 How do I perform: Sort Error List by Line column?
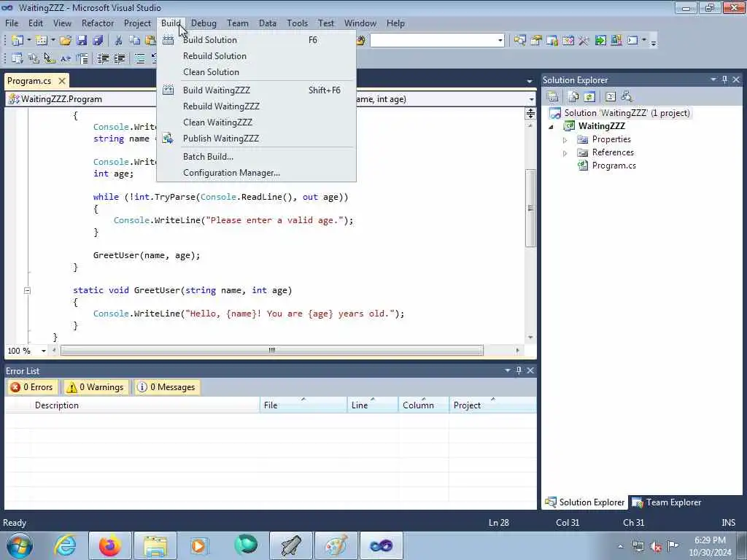(x=373, y=405)
